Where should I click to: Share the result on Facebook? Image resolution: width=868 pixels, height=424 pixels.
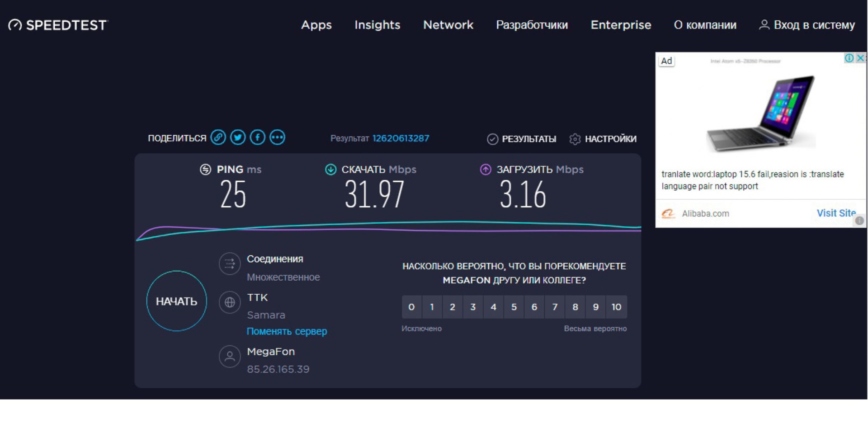[258, 137]
